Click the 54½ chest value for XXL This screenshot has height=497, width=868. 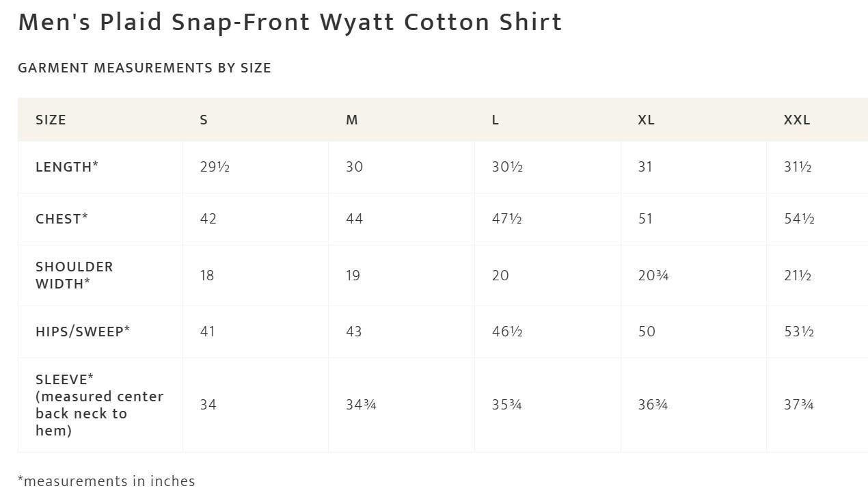[x=799, y=219]
